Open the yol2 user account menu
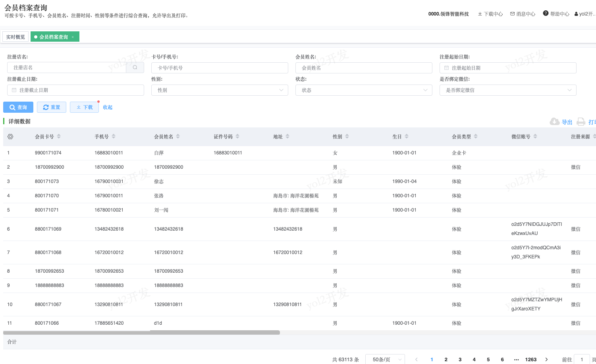Image resolution: width=596 pixels, height=364 pixels. pyautogui.click(x=585, y=14)
